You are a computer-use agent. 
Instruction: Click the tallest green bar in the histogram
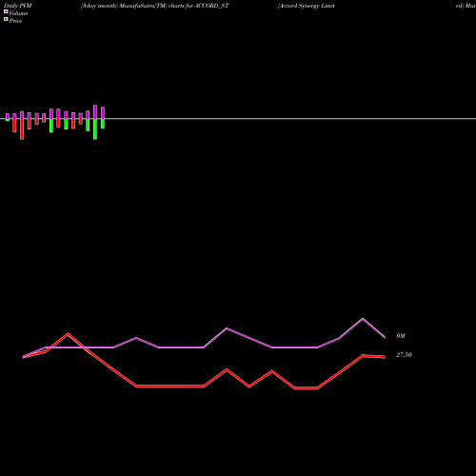[95, 129]
